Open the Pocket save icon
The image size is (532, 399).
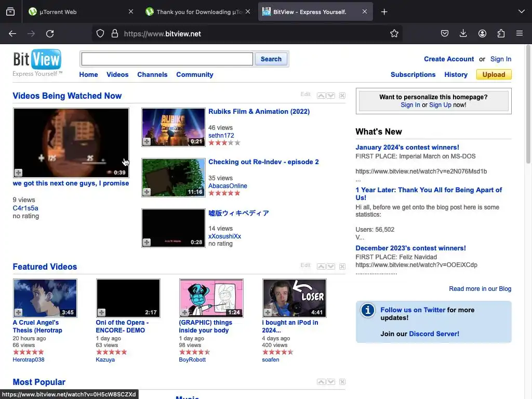pyautogui.click(x=445, y=34)
